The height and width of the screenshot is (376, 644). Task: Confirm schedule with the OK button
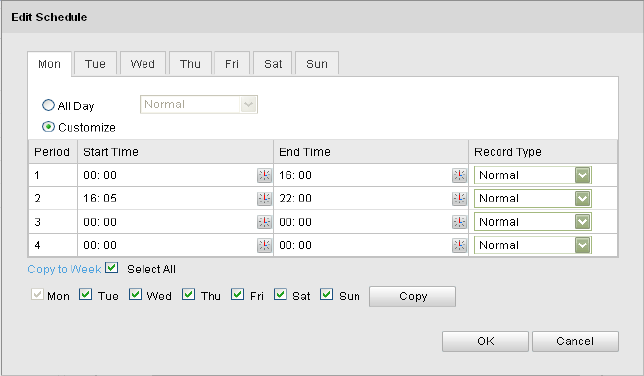(485, 341)
